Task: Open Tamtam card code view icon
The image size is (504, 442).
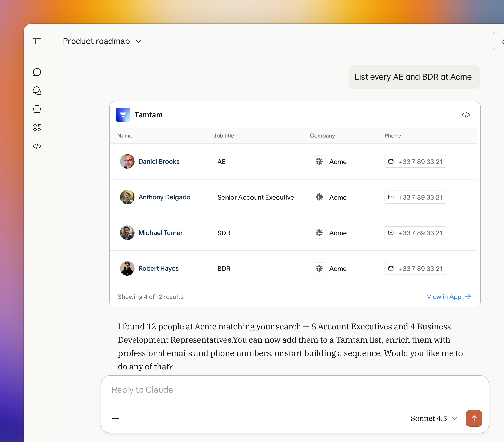Action: (x=466, y=115)
